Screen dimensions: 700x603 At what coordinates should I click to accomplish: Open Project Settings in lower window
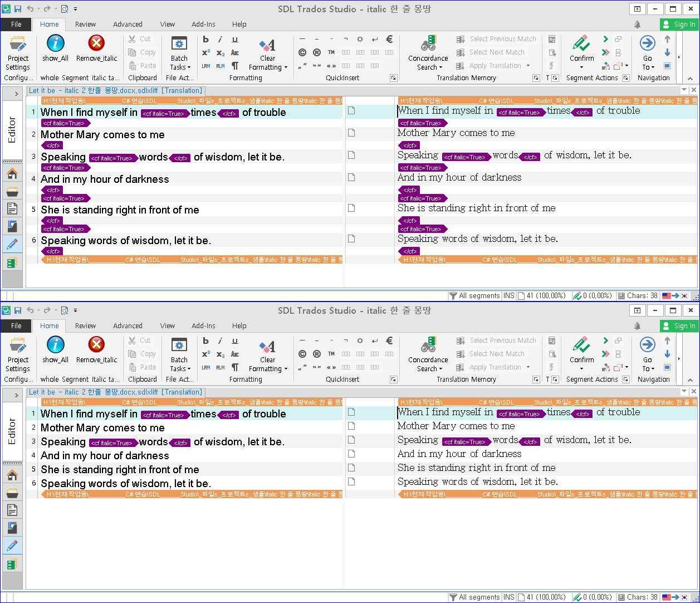(18, 354)
